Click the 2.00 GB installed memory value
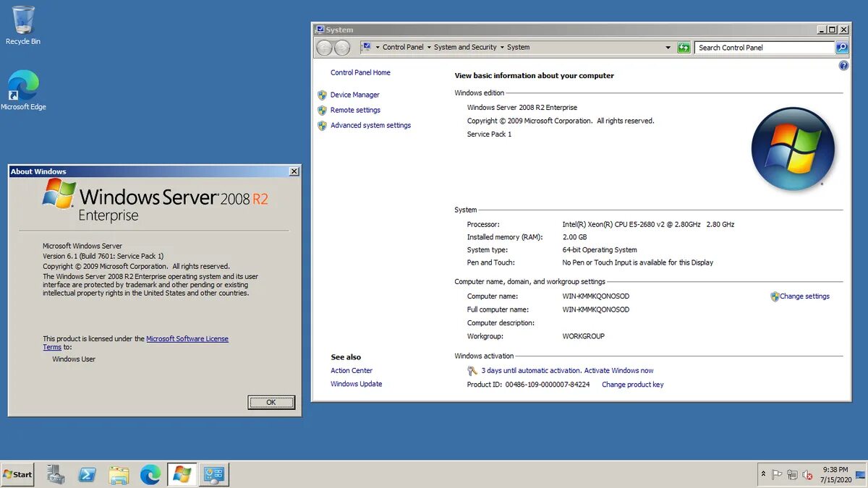The height and width of the screenshot is (488, 868). [x=574, y=237]
